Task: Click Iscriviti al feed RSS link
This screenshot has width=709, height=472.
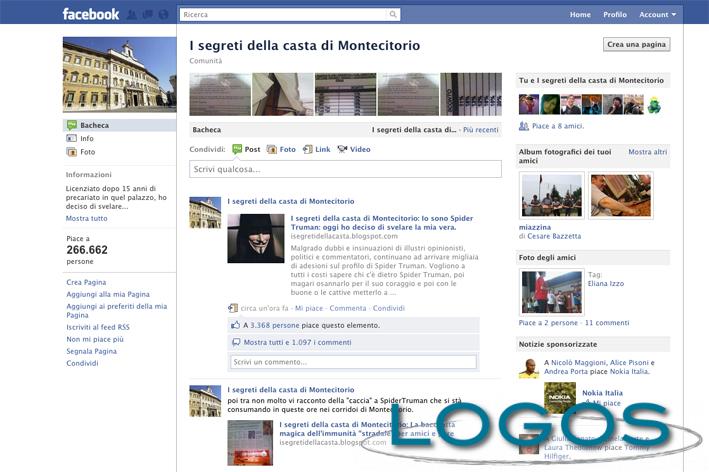Action: pyautogui.click(x=98, y=327)
